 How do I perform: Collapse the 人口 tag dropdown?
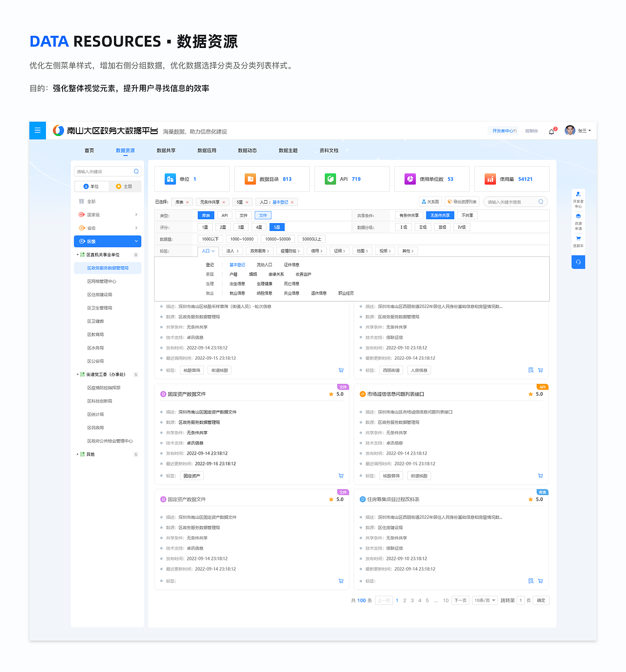(x=208, y=251)
